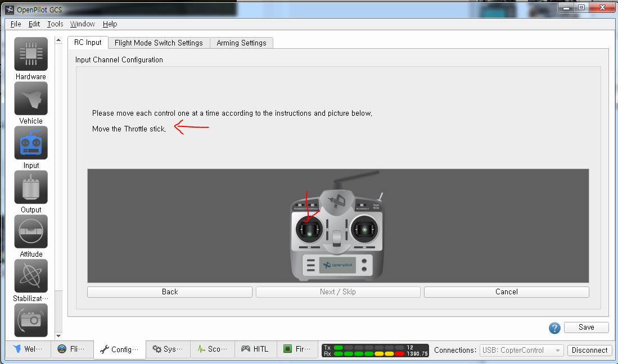Click the left throttle stick on transmitter image

tap(309, 229)
